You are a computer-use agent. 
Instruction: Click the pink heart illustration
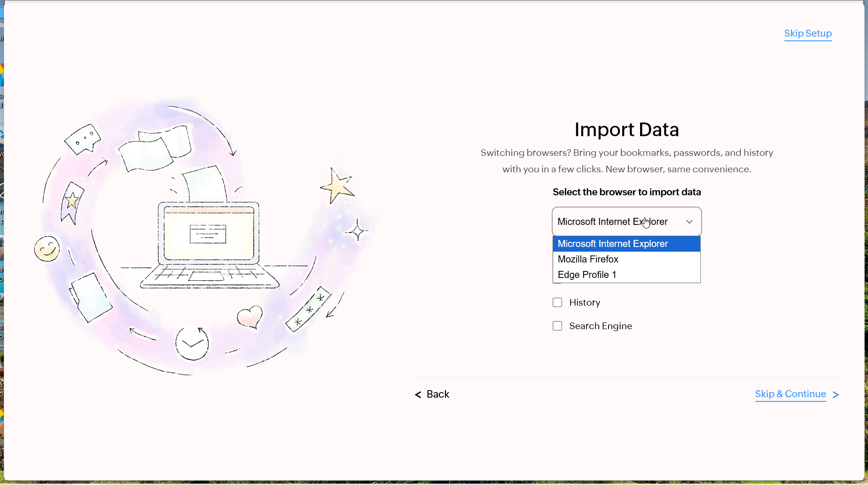(x=250, y=317)
